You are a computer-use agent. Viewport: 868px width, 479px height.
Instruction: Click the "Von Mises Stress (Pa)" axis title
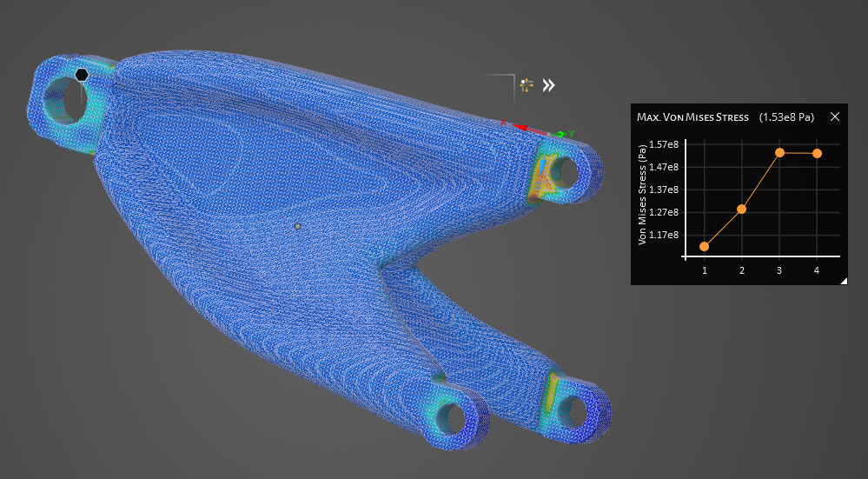642,195
